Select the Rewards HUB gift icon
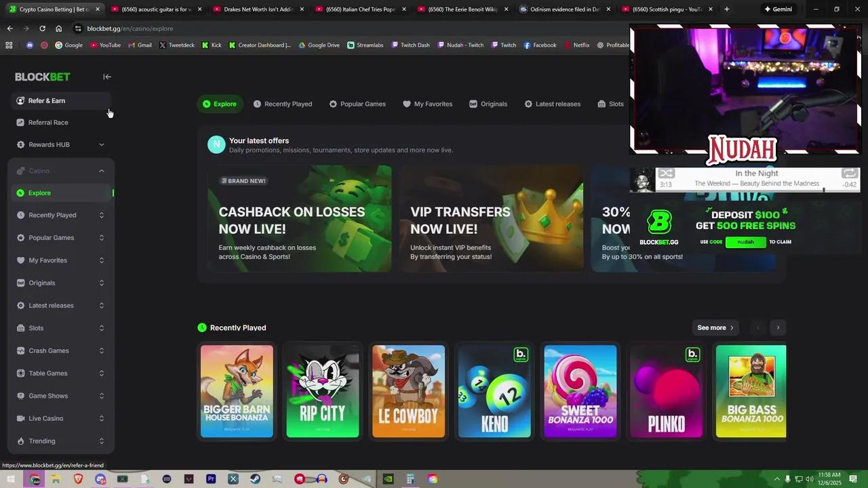The image size is (868, 488). click(20, 144)
